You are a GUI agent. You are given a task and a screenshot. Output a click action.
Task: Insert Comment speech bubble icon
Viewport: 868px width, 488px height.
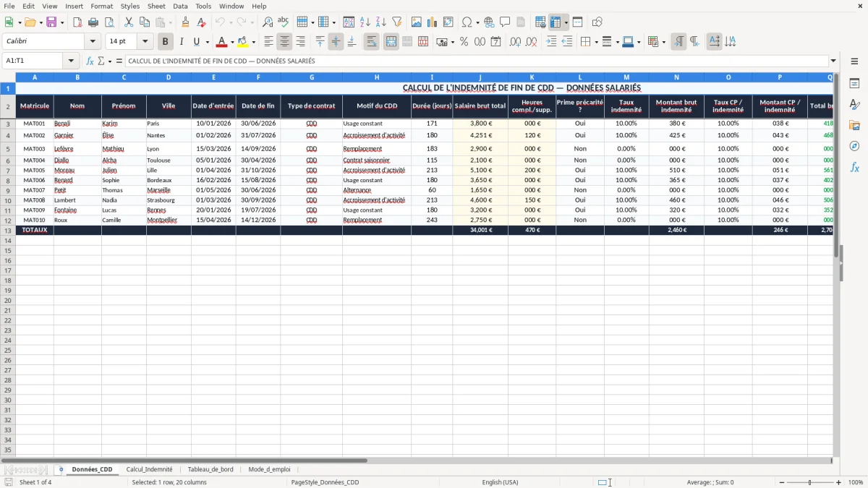(x=505, y=22)
